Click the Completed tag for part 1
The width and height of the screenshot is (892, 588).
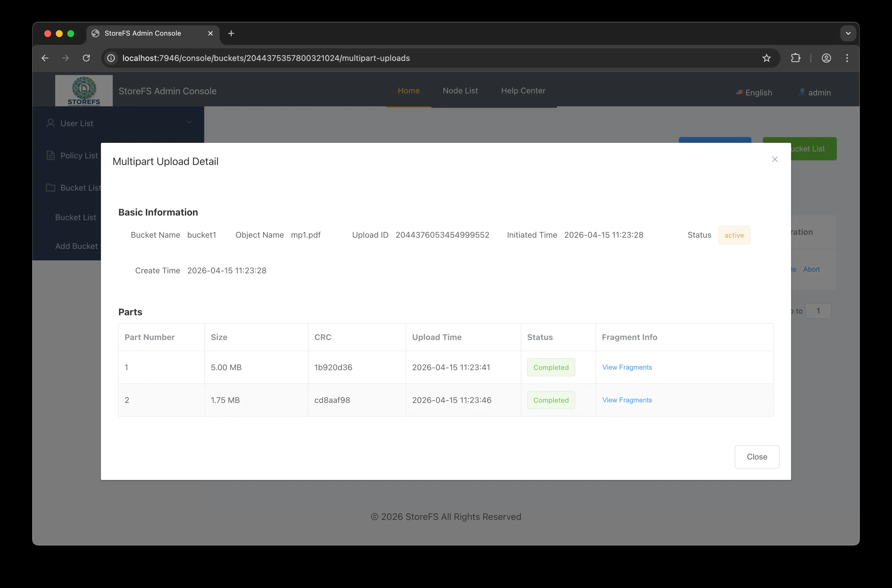(551, 367)
